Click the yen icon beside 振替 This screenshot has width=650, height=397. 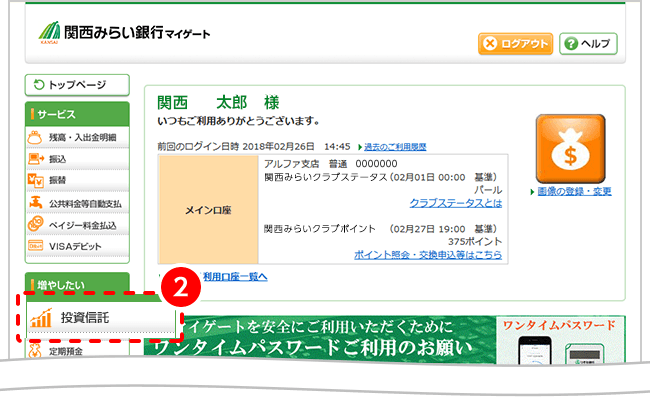click(36, 181)
